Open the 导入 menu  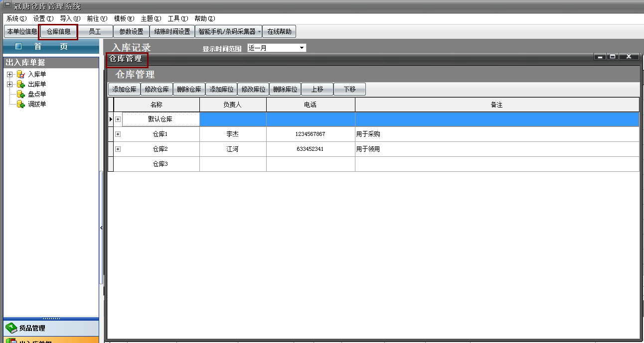click(70, 18)
